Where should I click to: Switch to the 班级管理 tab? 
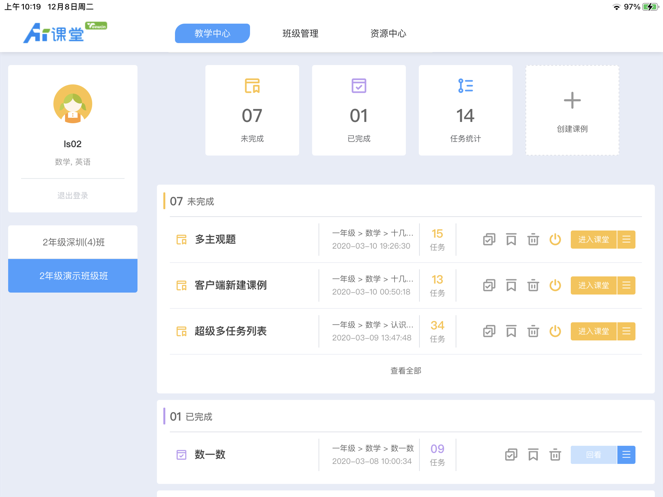pos(300,33)
